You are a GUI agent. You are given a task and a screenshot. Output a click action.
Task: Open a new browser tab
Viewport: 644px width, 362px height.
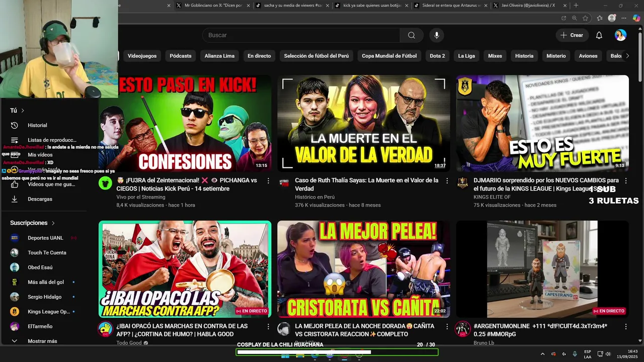(576, 6)
